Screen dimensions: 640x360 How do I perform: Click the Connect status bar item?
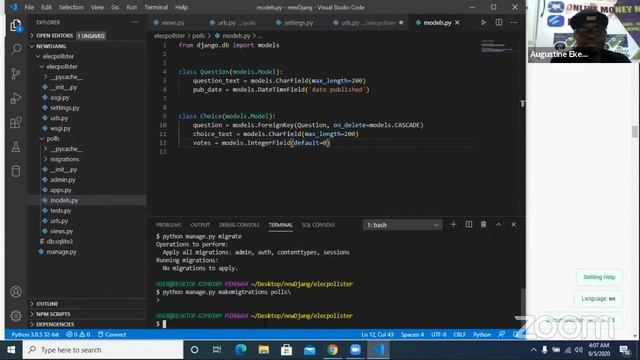point(112,335)
